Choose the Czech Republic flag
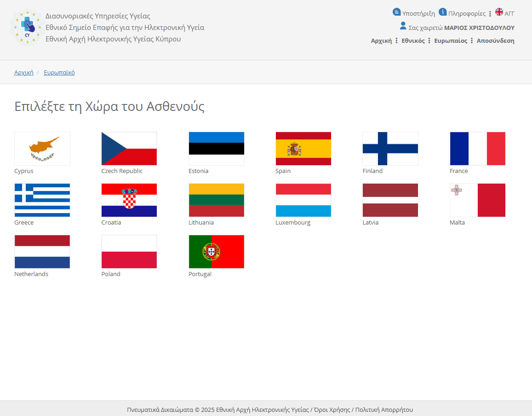Screen dimensions: 532x416 129,149
